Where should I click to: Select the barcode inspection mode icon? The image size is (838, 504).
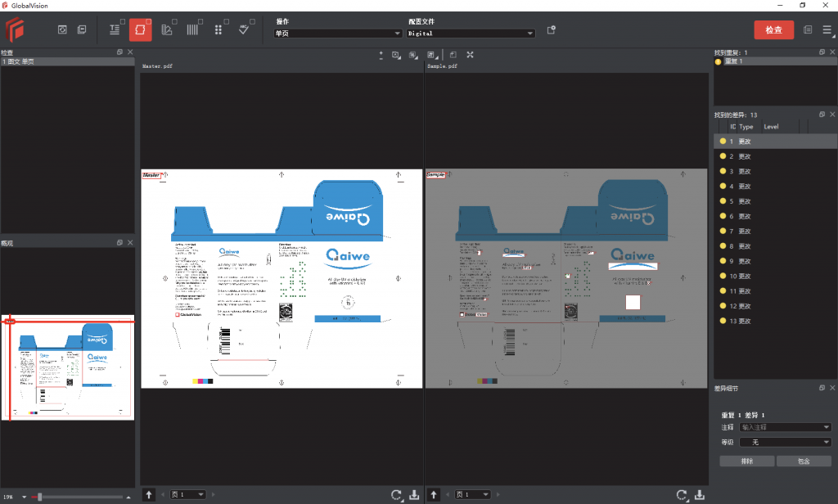[x=191, y=30]
